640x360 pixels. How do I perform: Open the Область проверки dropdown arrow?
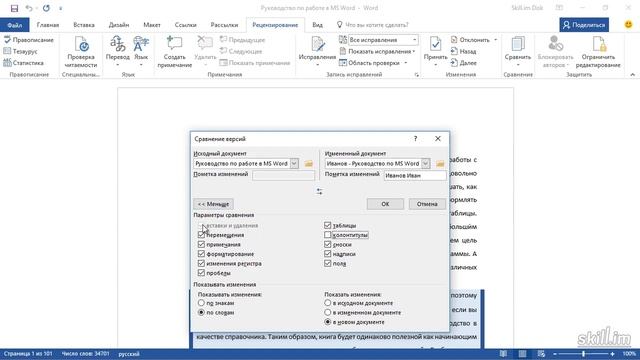point(406,63)
